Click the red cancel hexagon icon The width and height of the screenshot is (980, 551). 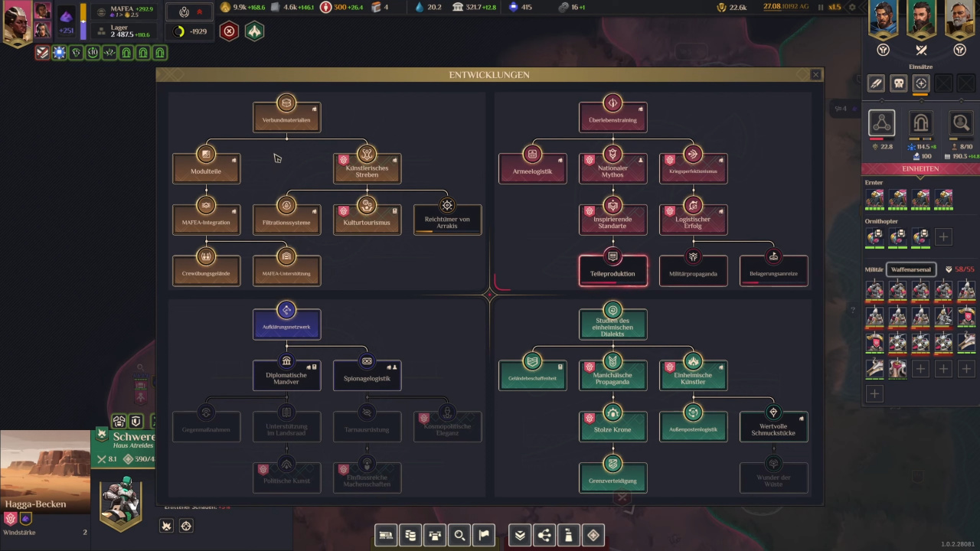[229, 31]
